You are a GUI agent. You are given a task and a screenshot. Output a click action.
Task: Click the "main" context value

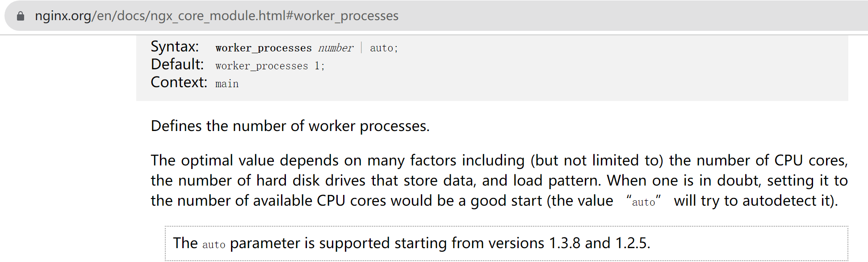coord(227,84)
